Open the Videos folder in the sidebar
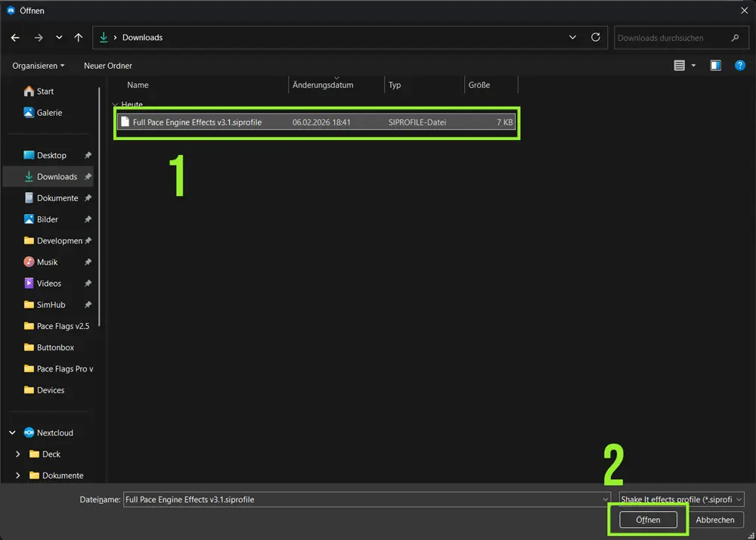Viewport: 756px width, 540px height. (48, 283)
